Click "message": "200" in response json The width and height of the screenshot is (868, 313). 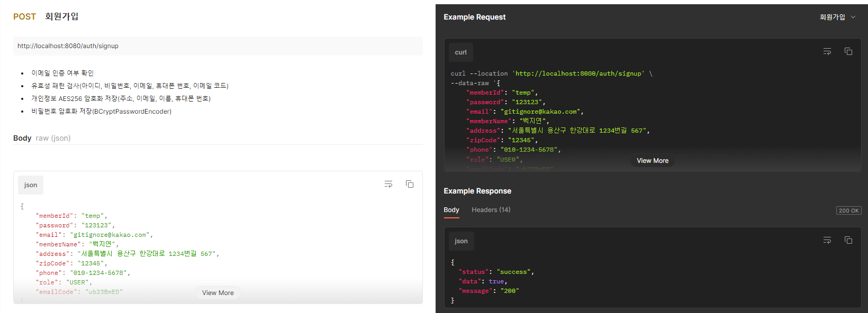coord(489,291)
